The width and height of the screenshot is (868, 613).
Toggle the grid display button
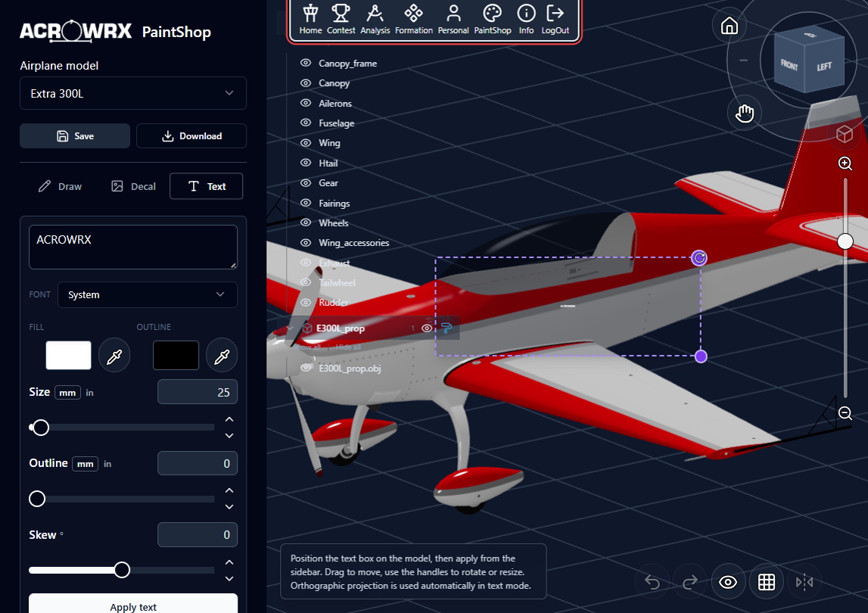click(766, 582)
